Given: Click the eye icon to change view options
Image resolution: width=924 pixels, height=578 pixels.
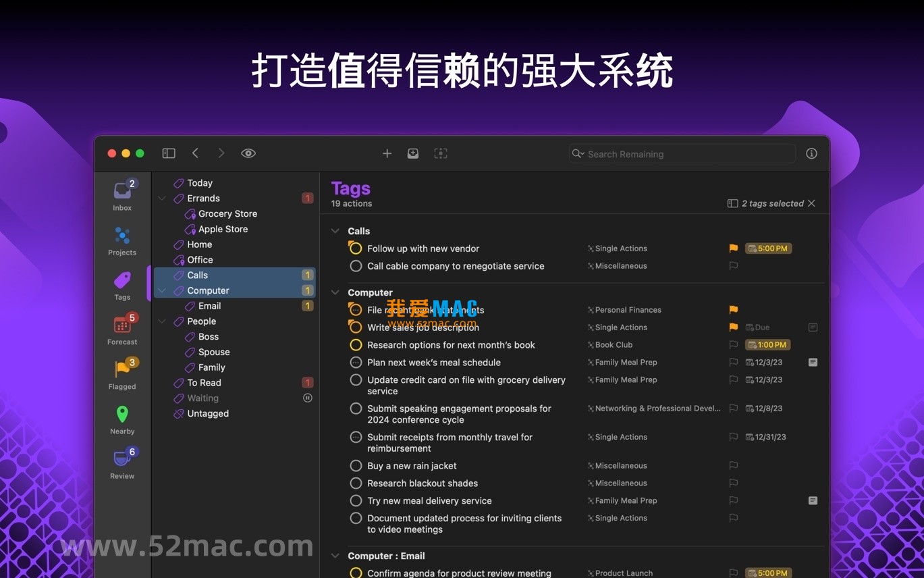Looking at the screenshot, I should point(248,153).
